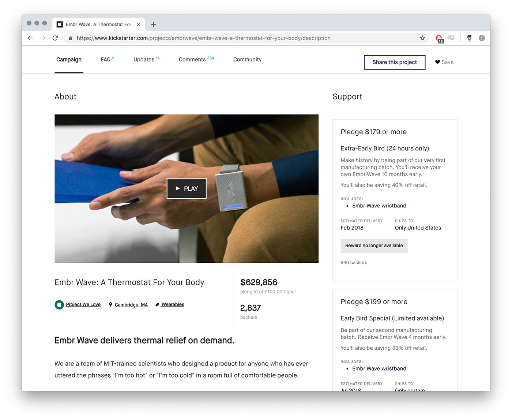Click the padlock site info icon

pos(71,38)
